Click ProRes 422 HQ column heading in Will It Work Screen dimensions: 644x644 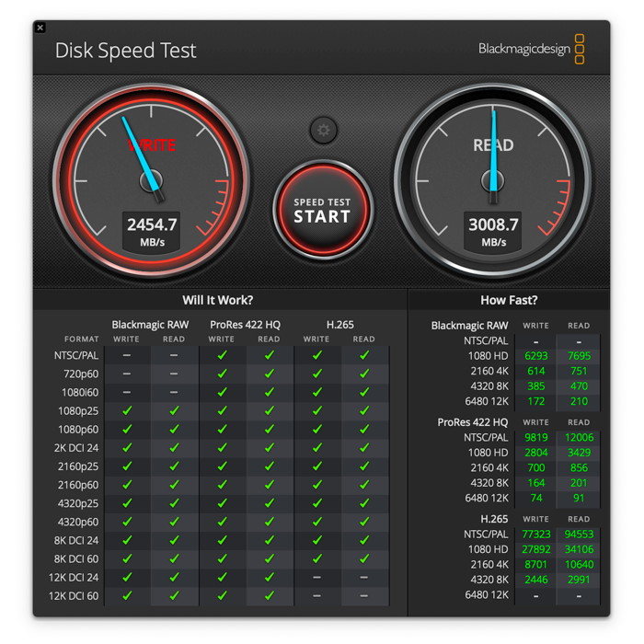[246, 325]
